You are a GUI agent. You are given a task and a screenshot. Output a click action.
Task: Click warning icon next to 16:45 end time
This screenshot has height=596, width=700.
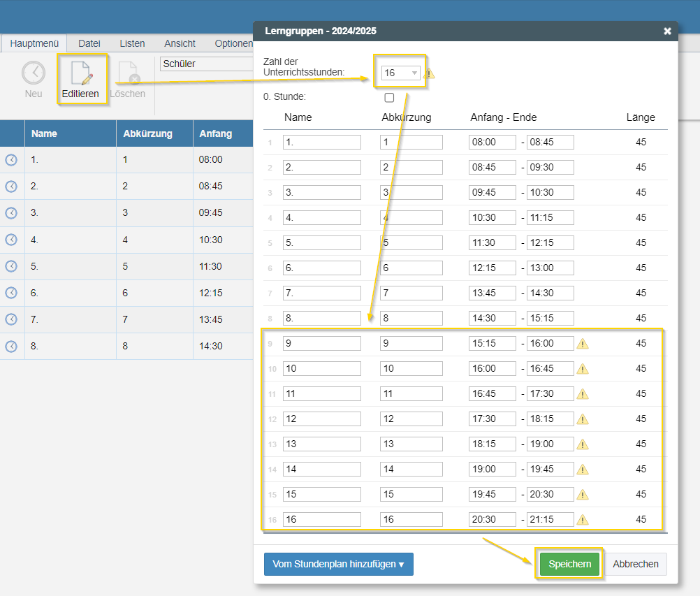[x=583, y=369]
